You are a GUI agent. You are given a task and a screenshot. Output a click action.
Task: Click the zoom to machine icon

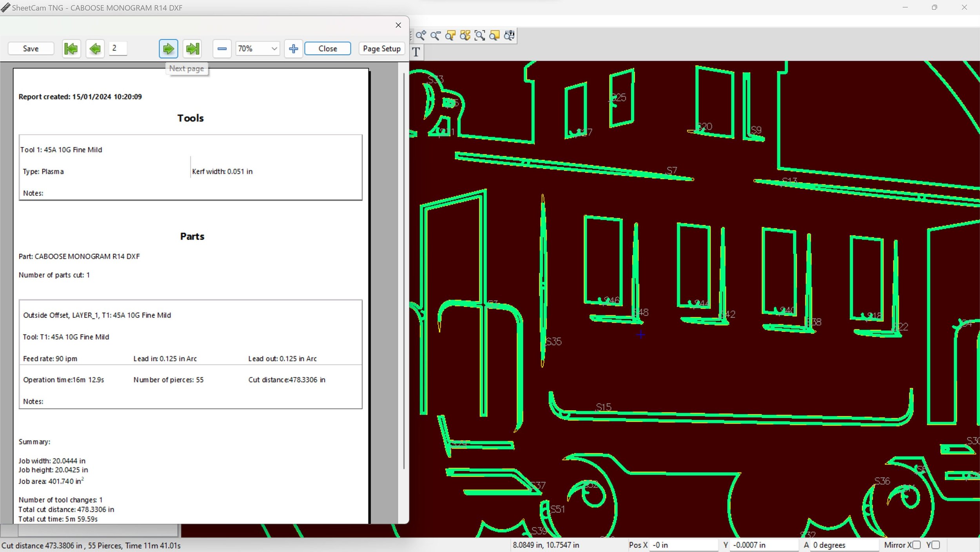coord(509,36)
